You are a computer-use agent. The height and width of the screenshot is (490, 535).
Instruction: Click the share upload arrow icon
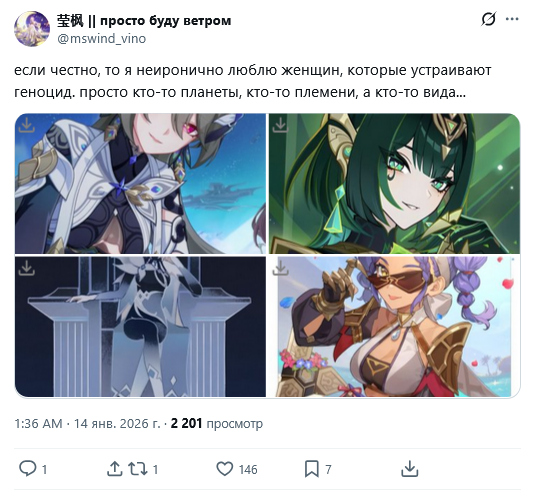click(115, 469)
